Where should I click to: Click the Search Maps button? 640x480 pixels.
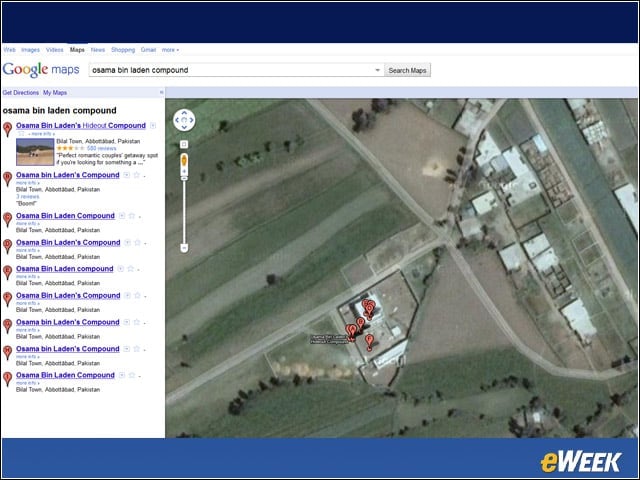(407, 70)
